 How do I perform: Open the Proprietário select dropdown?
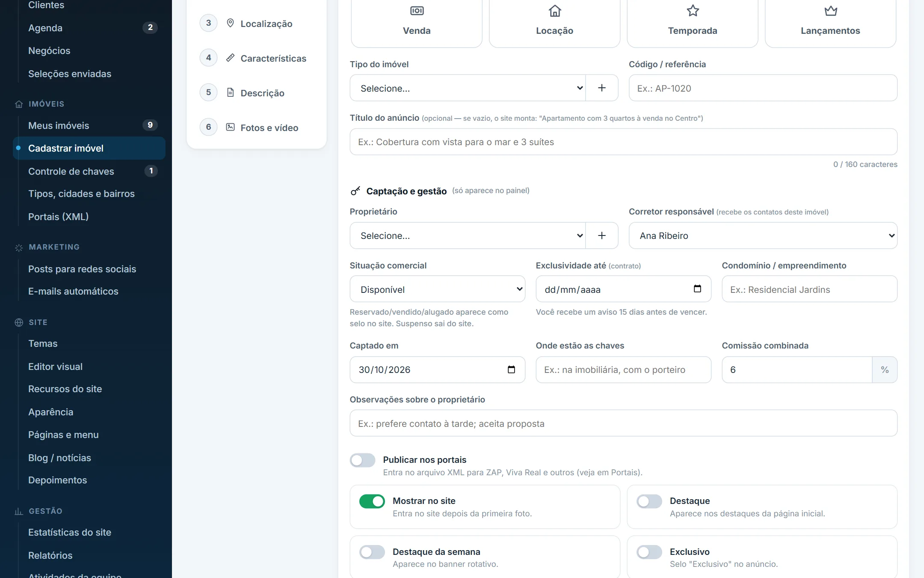(x=468, y=235)
